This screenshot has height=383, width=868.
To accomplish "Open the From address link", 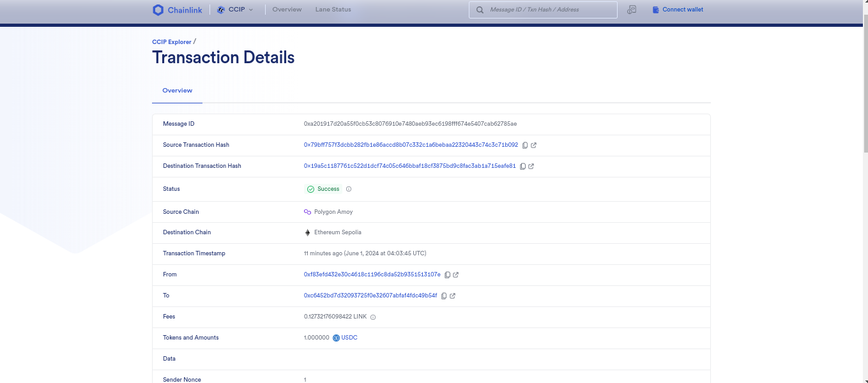I will point(372,274).
